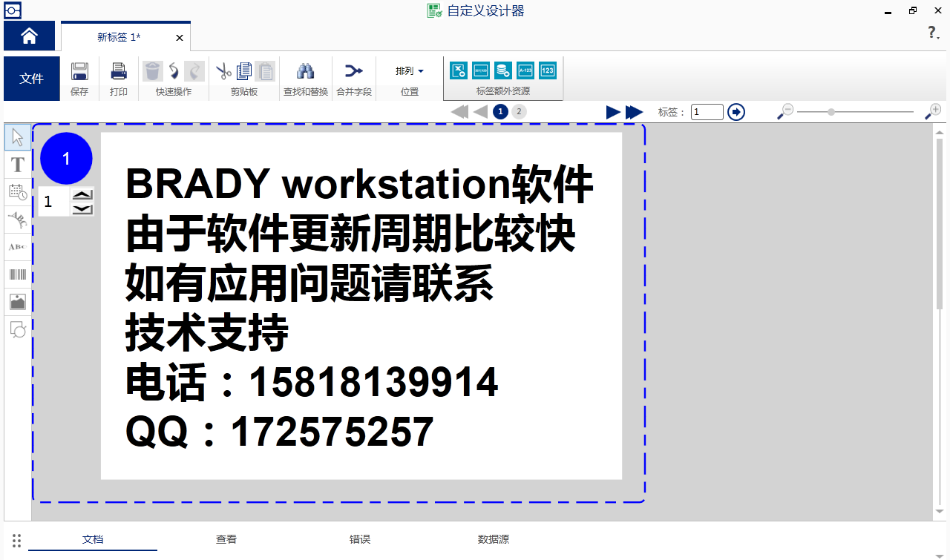The width and height of the screenshot is (950, 560).
Task: Open the 查看 bottom tab
Action: [226, 539]
